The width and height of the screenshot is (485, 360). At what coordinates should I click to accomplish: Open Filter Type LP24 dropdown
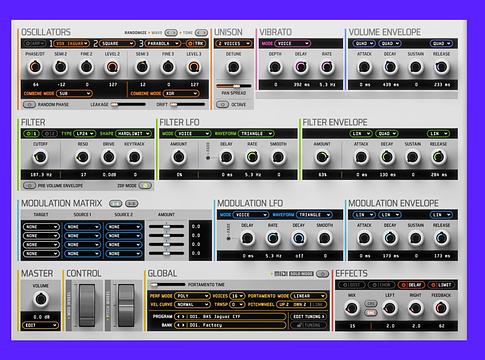click(x=85, y=134)
